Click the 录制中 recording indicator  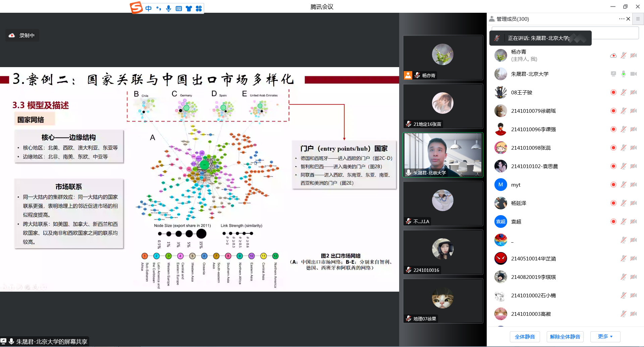pyautogui.click(x=22, y=35)
